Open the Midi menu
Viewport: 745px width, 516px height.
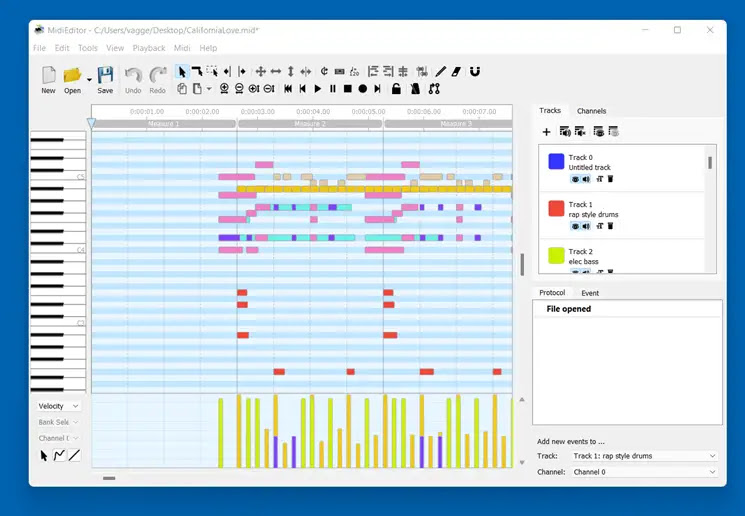click(x=182, y=48)
